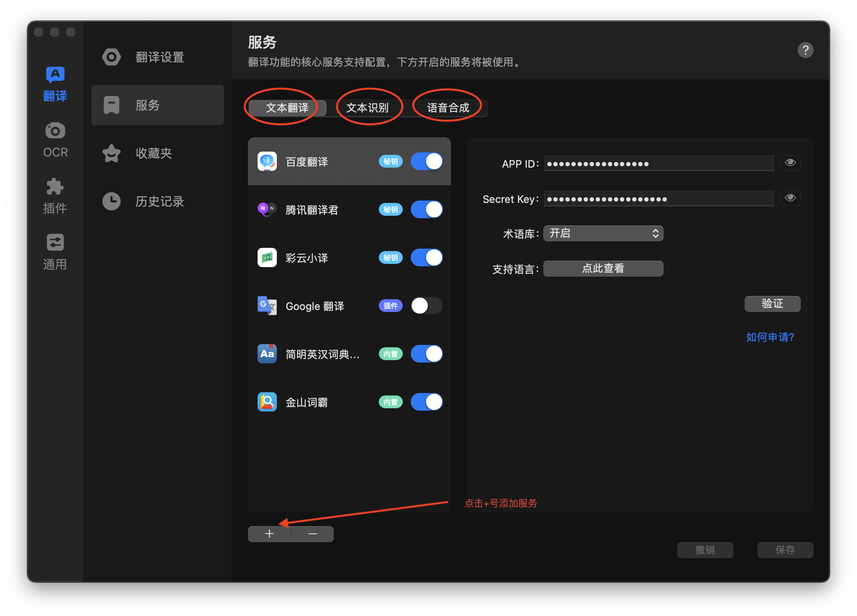Open the 术语库 dropdown menu
The image size is (857, 616).
[603, 233]
